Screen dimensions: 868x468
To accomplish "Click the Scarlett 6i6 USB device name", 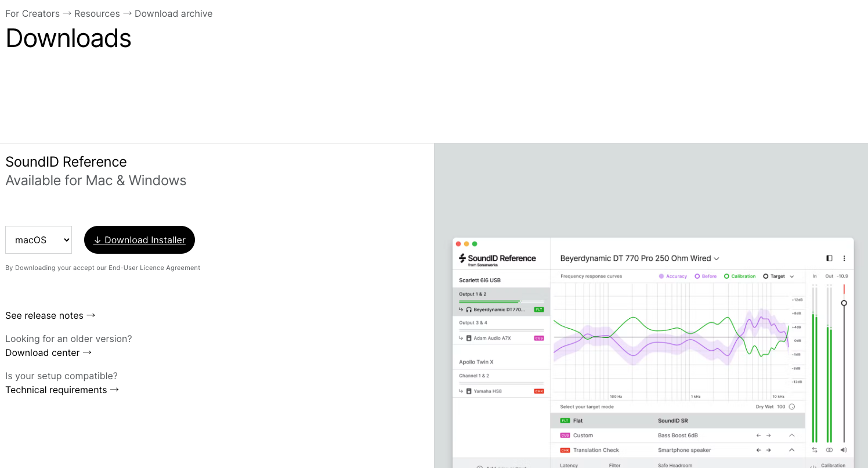I will 480,280.
